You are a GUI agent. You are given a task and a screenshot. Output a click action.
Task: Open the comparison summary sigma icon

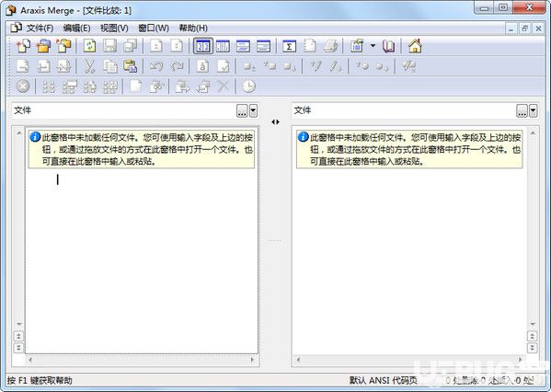click(289, 46)
